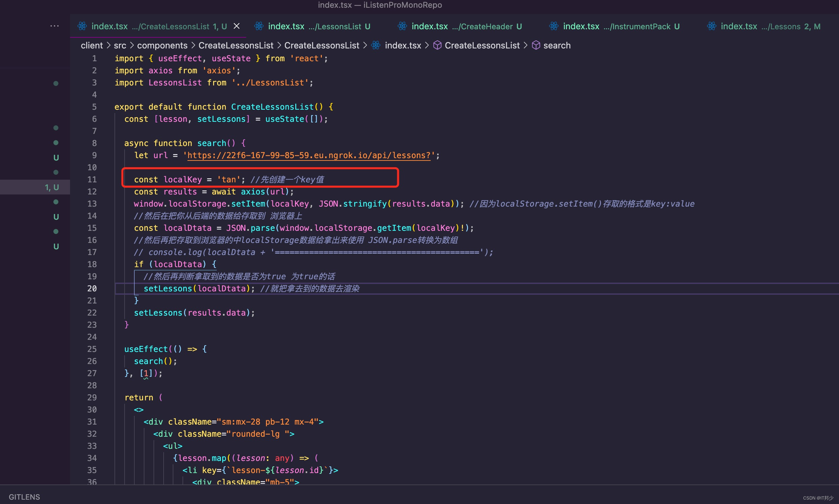Select line number 20 in the gutter
The image size is (839, 504).
92,288
